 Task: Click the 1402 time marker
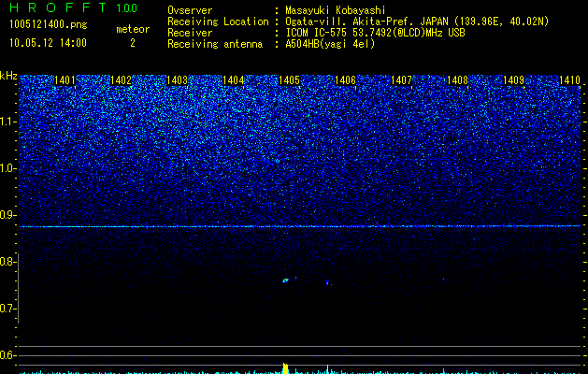click(x=121, y=80)
